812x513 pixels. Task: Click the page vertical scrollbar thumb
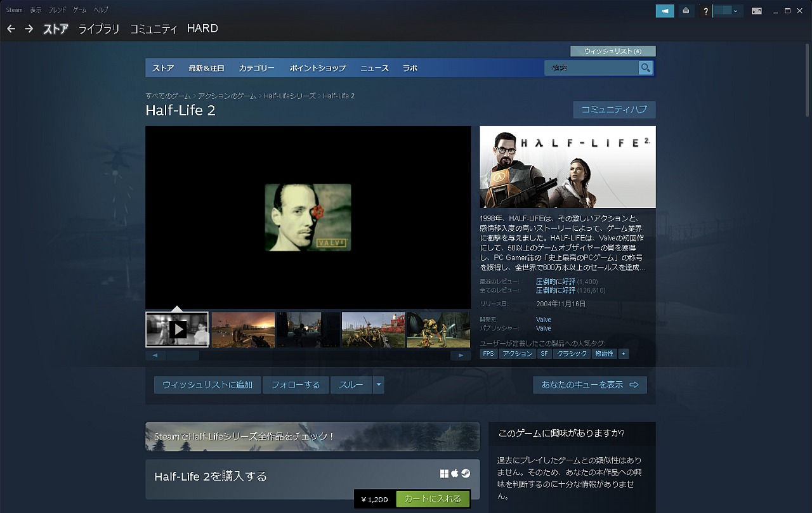coord(807,81)
